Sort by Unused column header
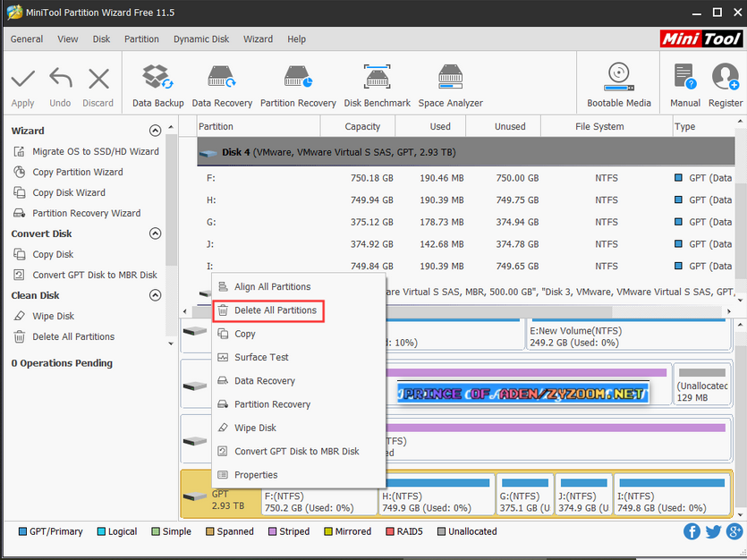 (x=503, y=126)
